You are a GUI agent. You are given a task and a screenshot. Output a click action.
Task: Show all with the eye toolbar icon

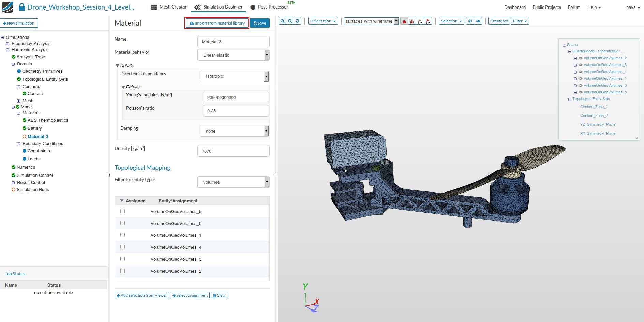(478, 21)
